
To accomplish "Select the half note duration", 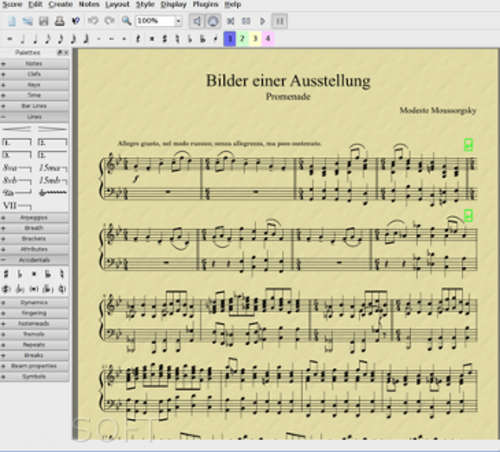I will pos(22,39).
